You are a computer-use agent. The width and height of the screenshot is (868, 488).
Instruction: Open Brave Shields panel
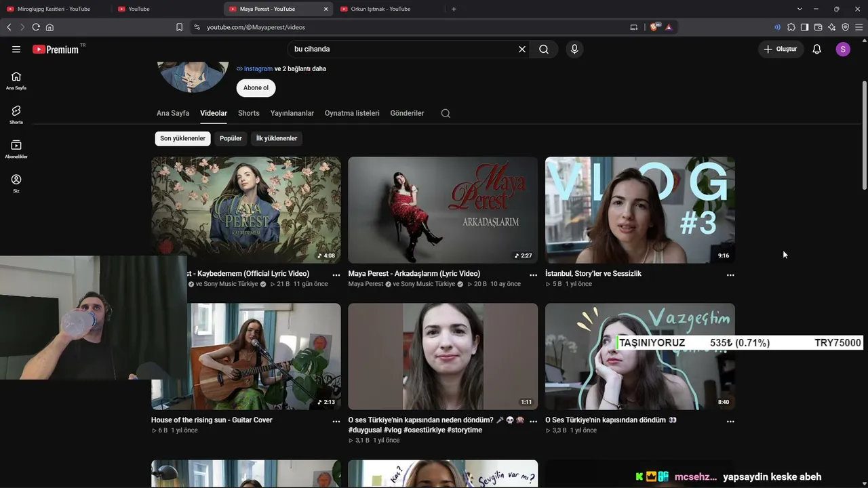click(x=654, y=27)
